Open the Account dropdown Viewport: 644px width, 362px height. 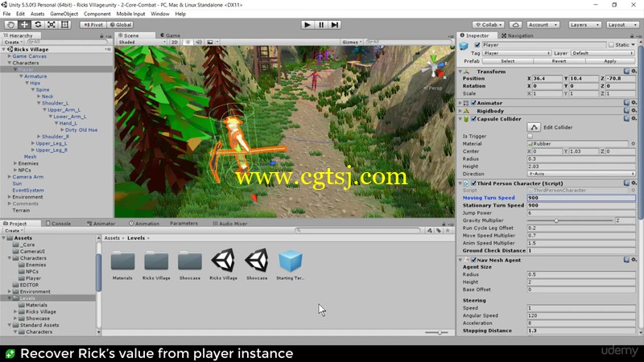click(x=543, y=25)
